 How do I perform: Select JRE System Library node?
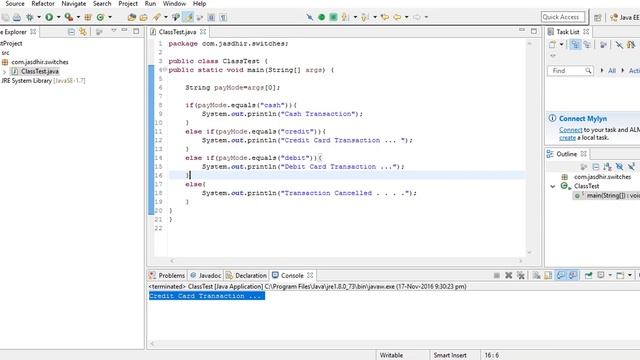click(x=43, y=81)
